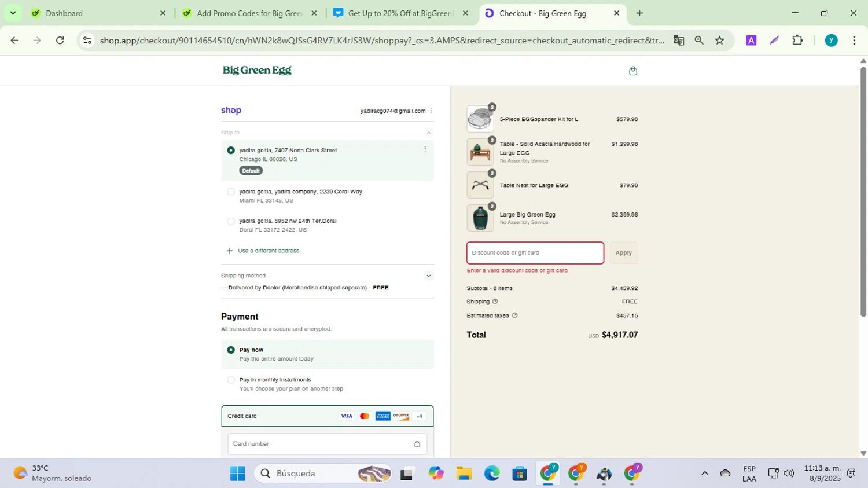868x488 pixels.
Task: Open the Chrome three-dot menu
Action: (x=854, y=41)
